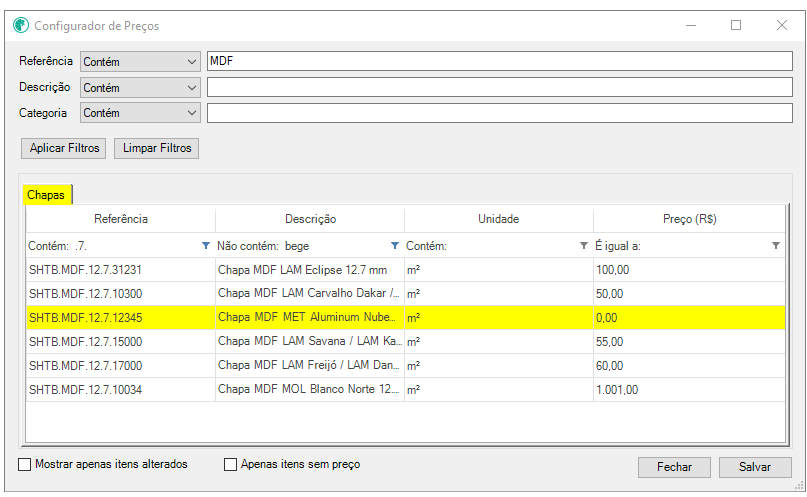Maximize the Configurador de Preços window

click(735, 25)
